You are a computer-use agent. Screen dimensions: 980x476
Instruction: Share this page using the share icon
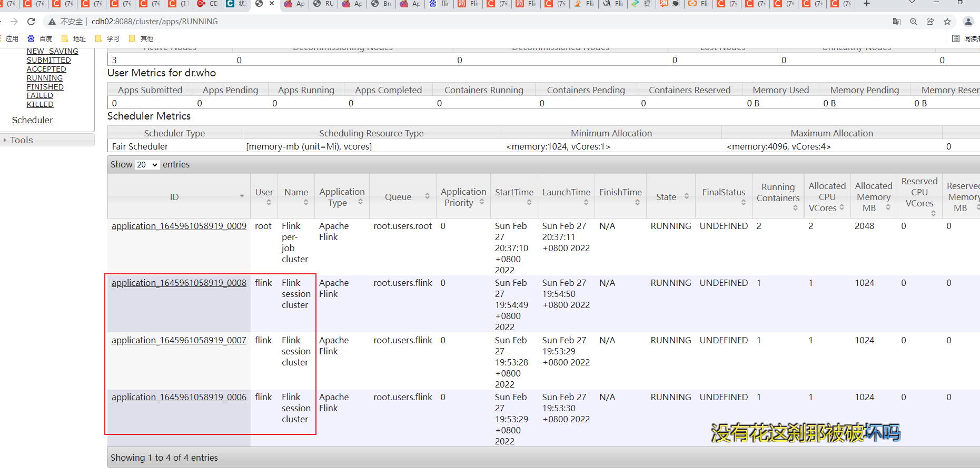930,22
